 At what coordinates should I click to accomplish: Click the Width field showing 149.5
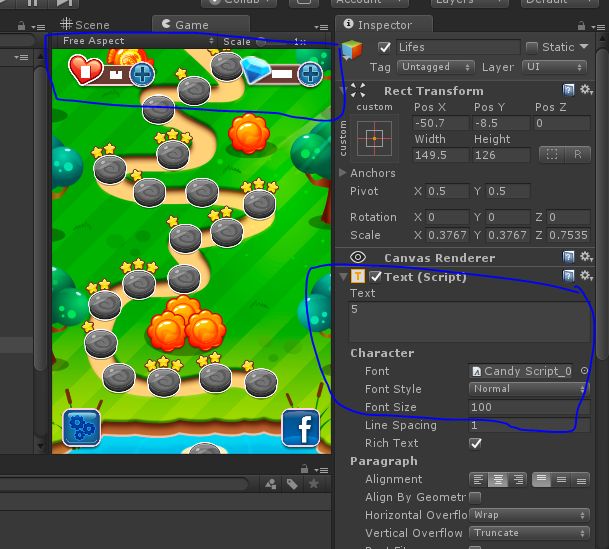tap(441, 155)
